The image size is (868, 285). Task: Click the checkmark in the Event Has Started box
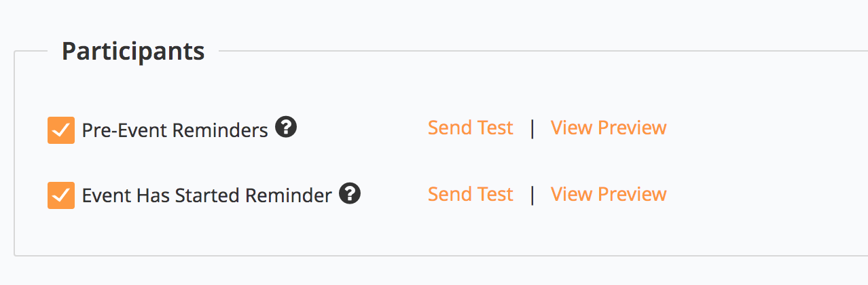tap(61, 196)
